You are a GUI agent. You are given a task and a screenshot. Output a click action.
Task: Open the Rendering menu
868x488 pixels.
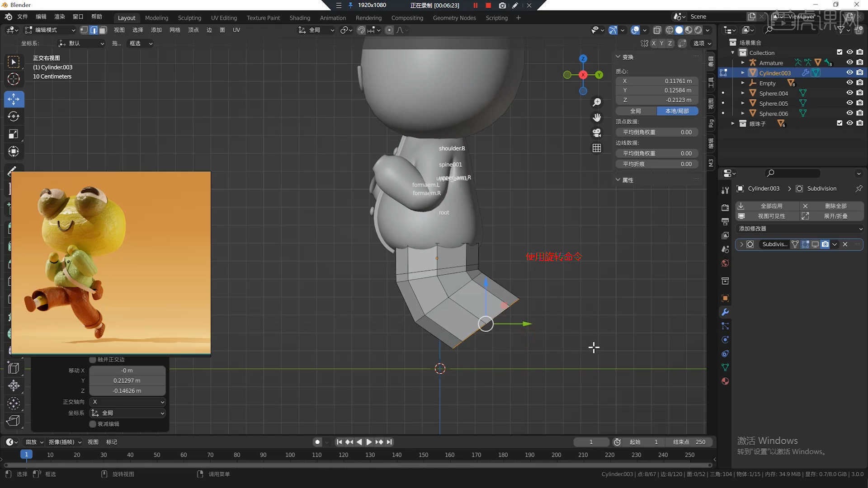tap(368, 18)
